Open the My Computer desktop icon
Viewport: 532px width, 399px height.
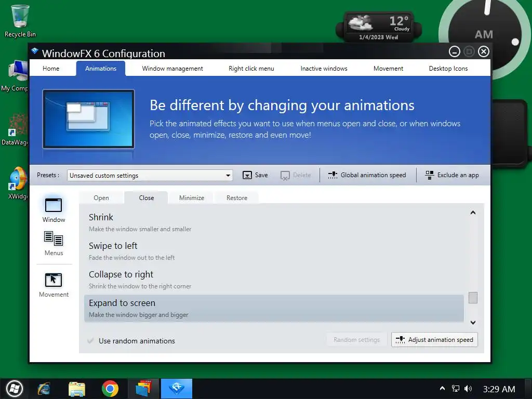[15, 76]
